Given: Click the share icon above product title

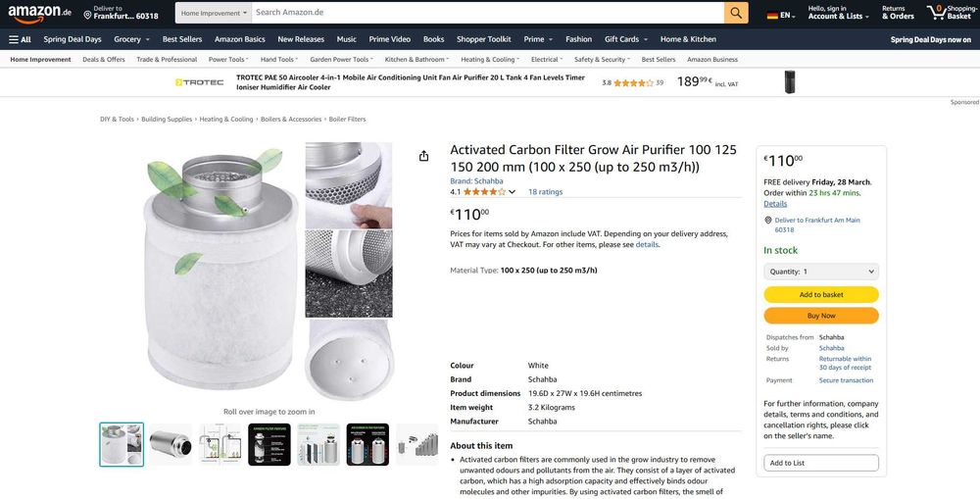Looking at the screenshot, I should pyautogui.click(x=423, y=156).
